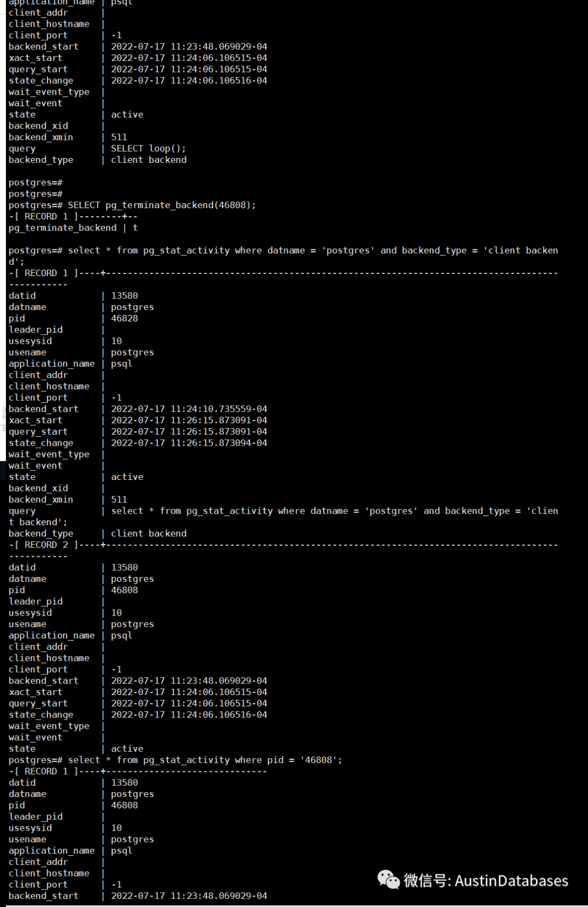588x907 pixels.
Task: Click the wrapped d'; line under the select command
Action: [16, 261]
